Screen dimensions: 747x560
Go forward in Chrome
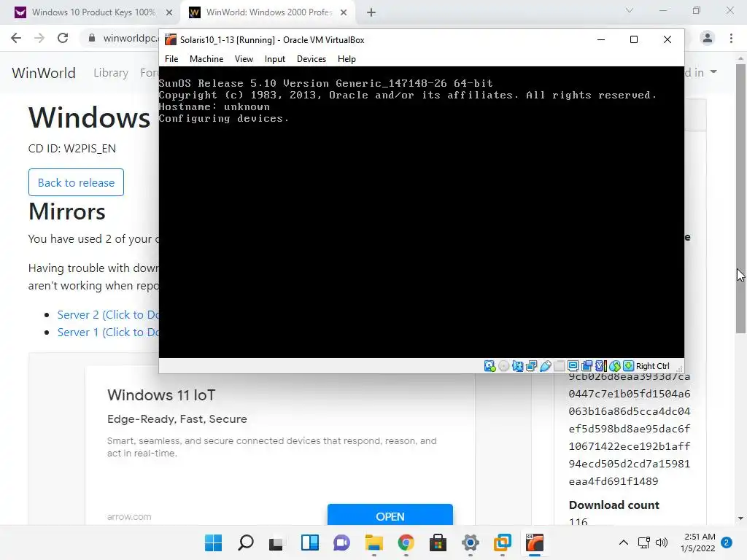39,38
